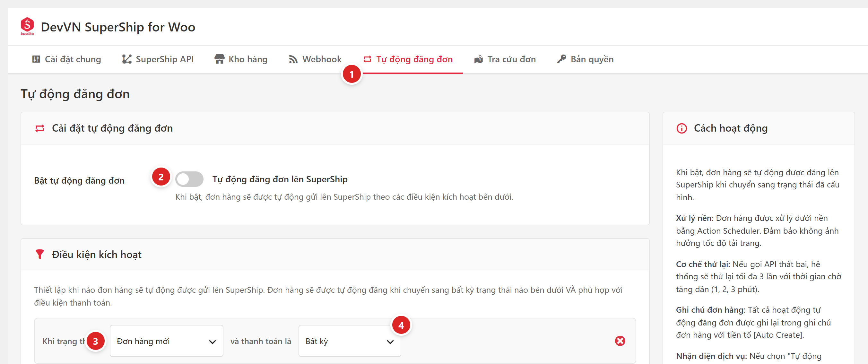Viewport: 868px width, 364px height.
Task: Click the Bản quyền key icon
Action: (561, 59)
